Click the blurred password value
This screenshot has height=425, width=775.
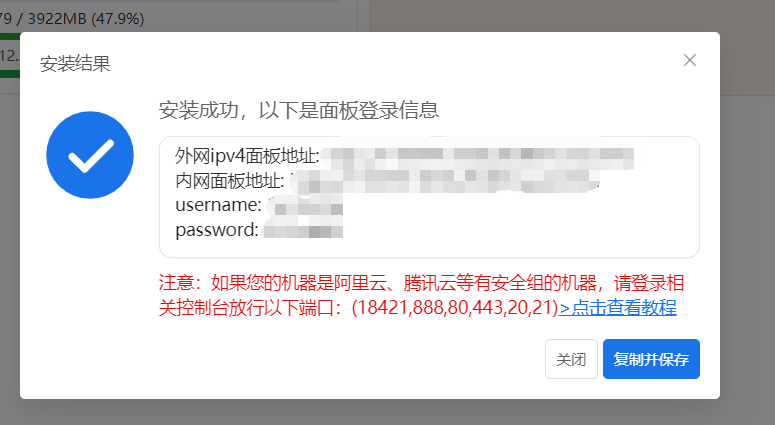coord(302,230)
